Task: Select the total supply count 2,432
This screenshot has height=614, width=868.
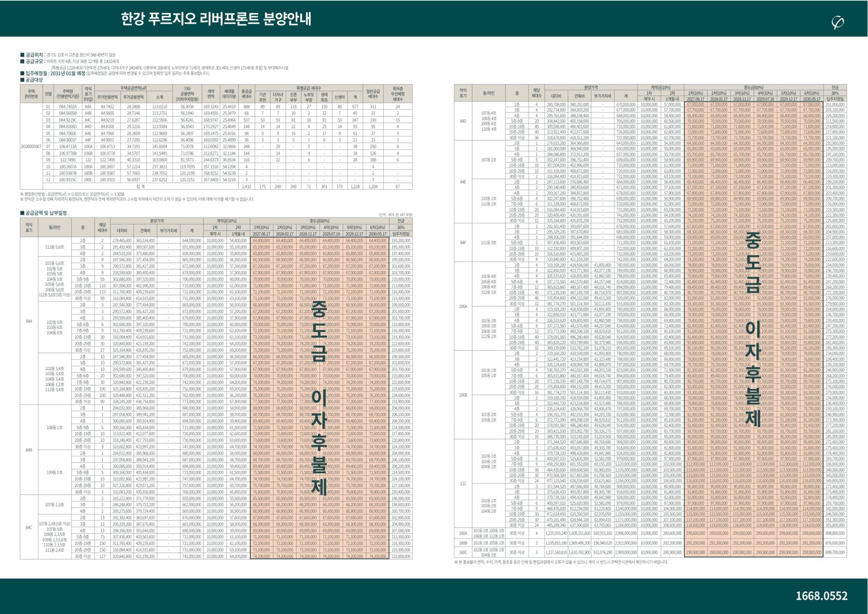Action: [x=246, y=186]
